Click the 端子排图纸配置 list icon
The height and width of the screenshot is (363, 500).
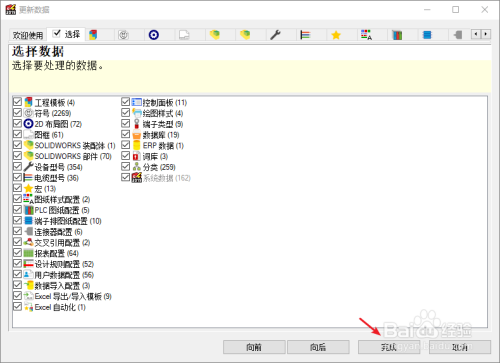tap(28, 220)
